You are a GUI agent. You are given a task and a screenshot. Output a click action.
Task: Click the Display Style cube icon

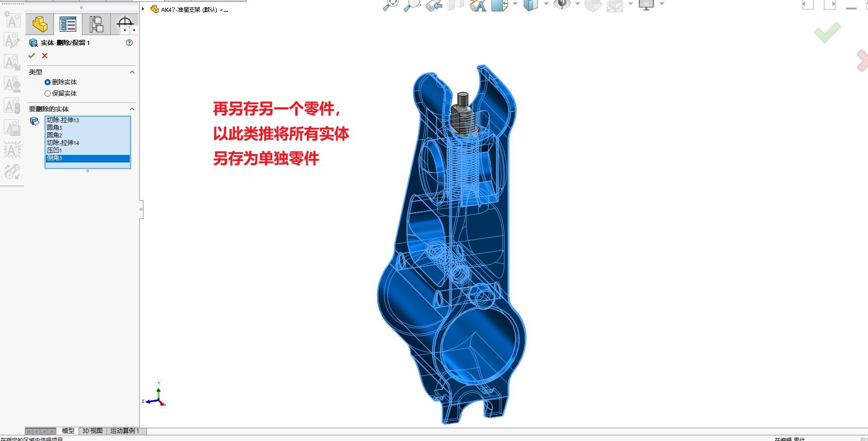[530, 5]
